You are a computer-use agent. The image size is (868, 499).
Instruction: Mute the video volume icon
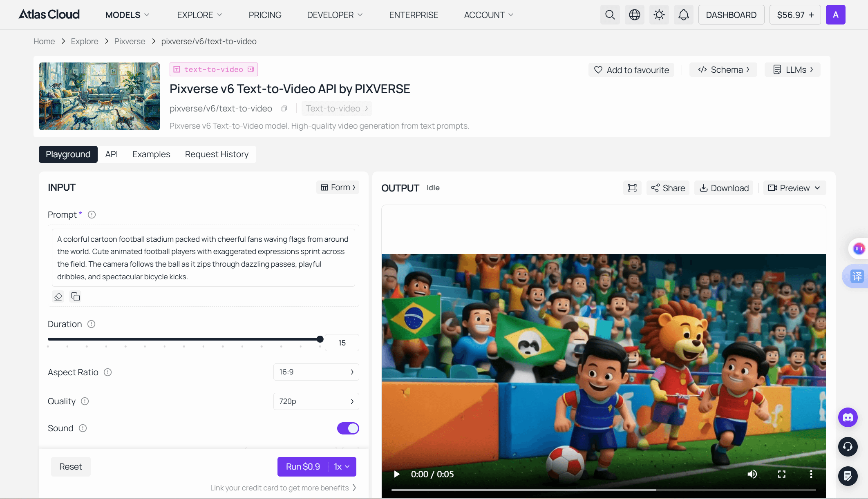pyautogui.click(x=752, y=474)
